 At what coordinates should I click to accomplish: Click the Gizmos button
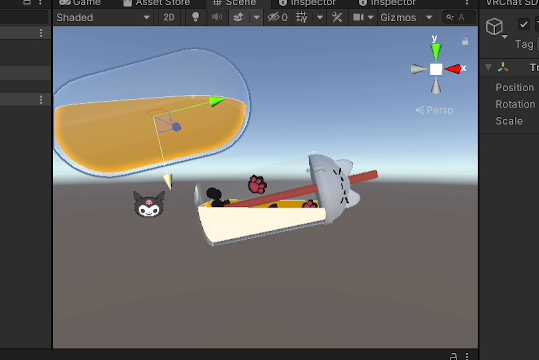(398, 17)
